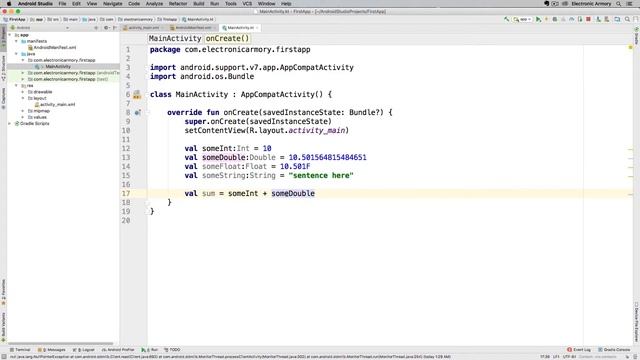Viewport: 640px width, 360px height.
Task: Collapse the manifests folder
Action: (x=16, y=41)
